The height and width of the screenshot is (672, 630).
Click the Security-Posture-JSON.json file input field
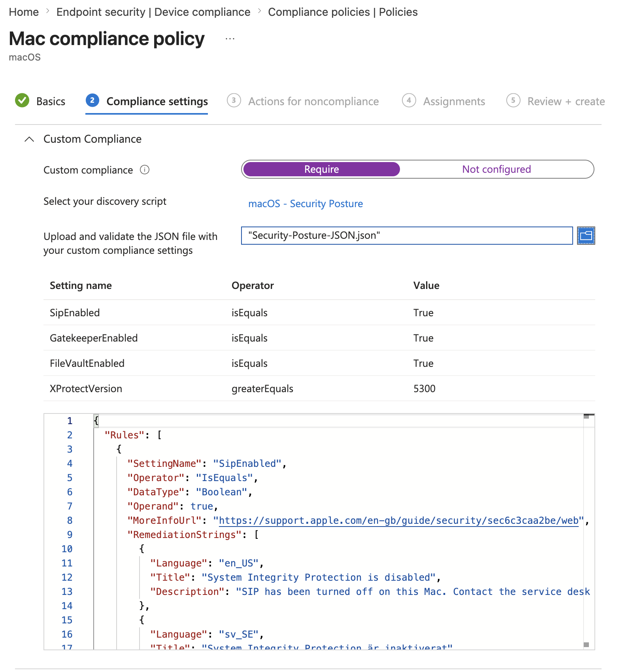point(407,236)
